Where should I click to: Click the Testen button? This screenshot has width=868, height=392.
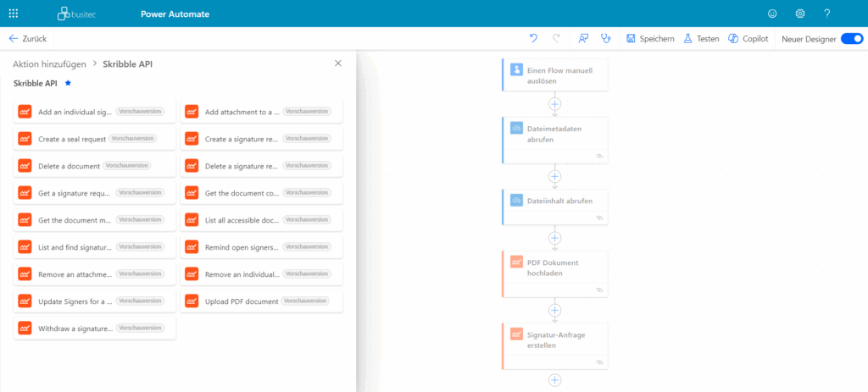(701, 39)
